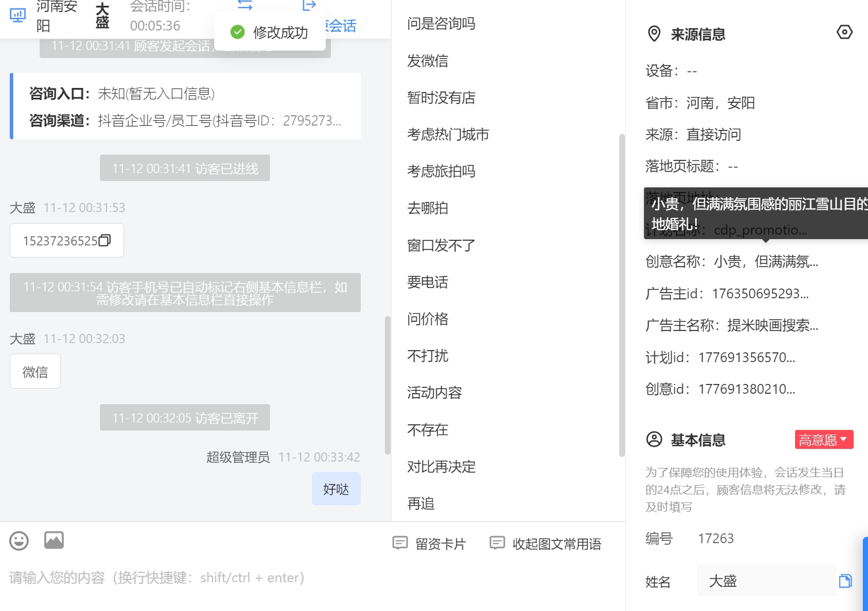Choose quick phrase 活动内容
This screenshot has height=611, width=868.
point(434,392)
